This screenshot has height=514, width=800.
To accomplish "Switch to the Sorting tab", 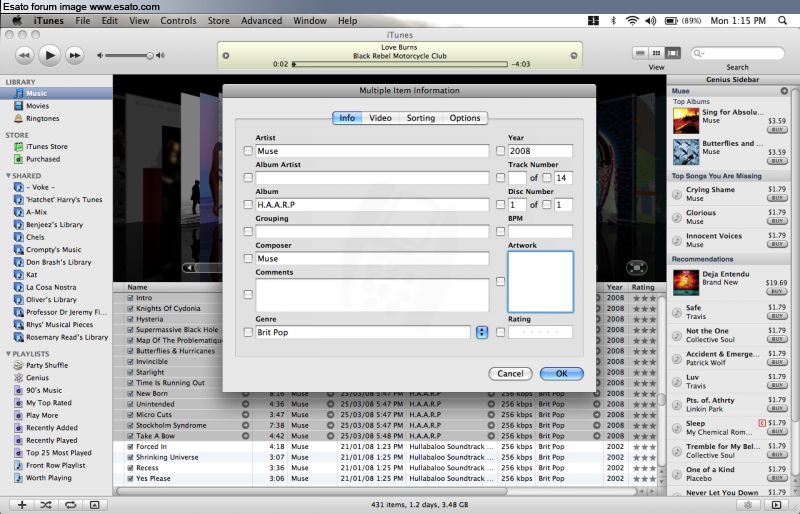I will coord(420,118).
